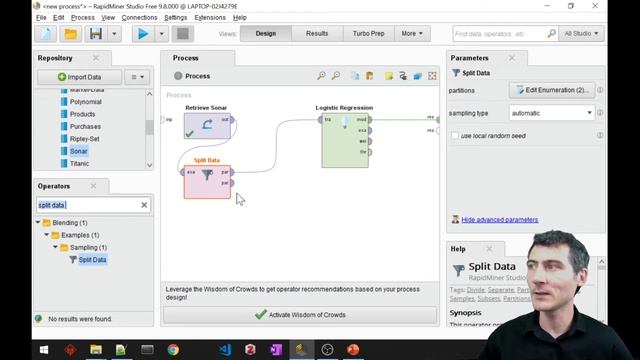Open the More views dropdown
Image resolution: width=640 pixels, height=360 pixels.
point(412,33)
